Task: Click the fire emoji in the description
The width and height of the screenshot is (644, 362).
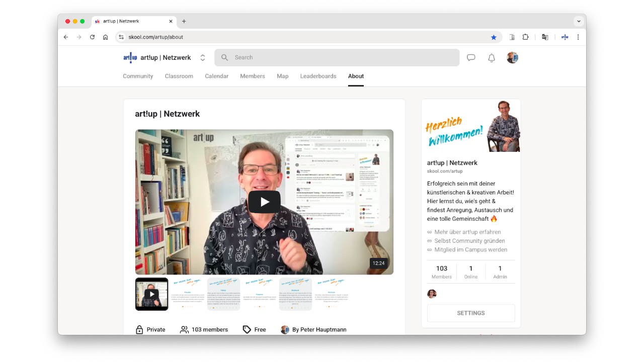Action: tap(494, 219)
